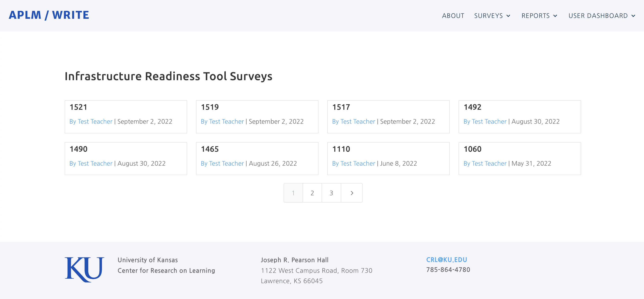Expand the Surveys dropdown menu

pyautogui.click(x=492, y=16)
